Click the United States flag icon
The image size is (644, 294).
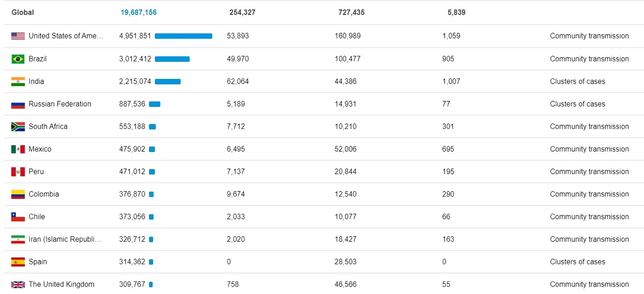click(18, 36)
